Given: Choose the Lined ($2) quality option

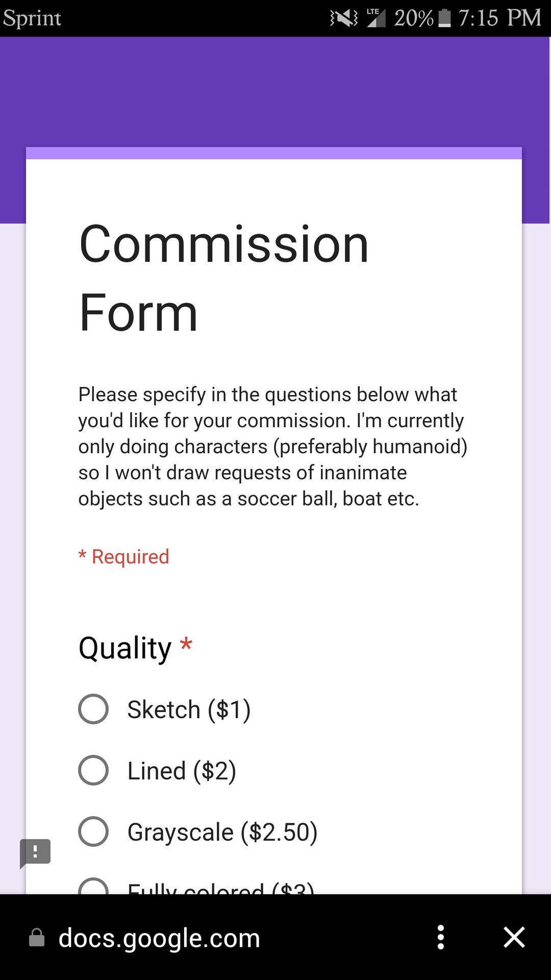Looking at the screenshot, I should [93, 770].
